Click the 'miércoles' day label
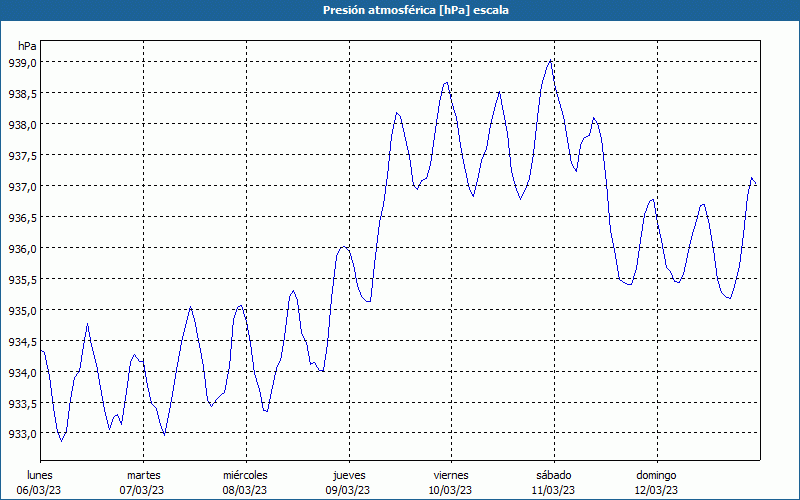 (245, 475)
